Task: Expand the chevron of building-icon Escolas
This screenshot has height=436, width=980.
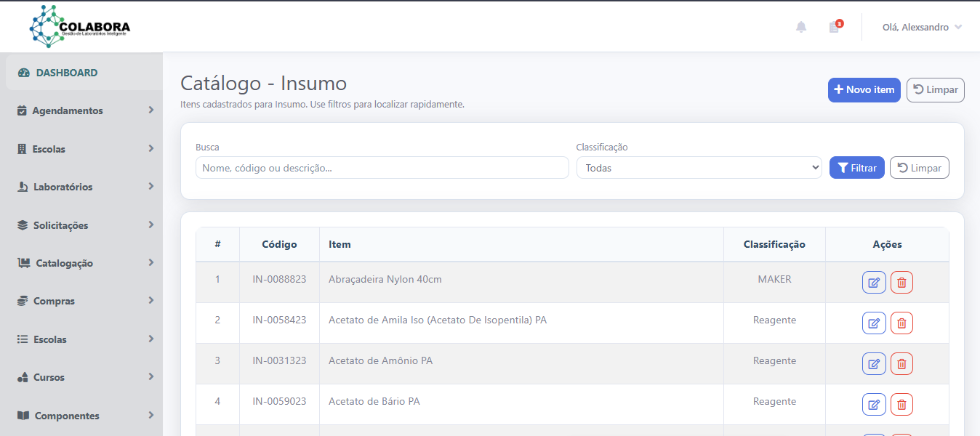Action: tap(150, 148)
